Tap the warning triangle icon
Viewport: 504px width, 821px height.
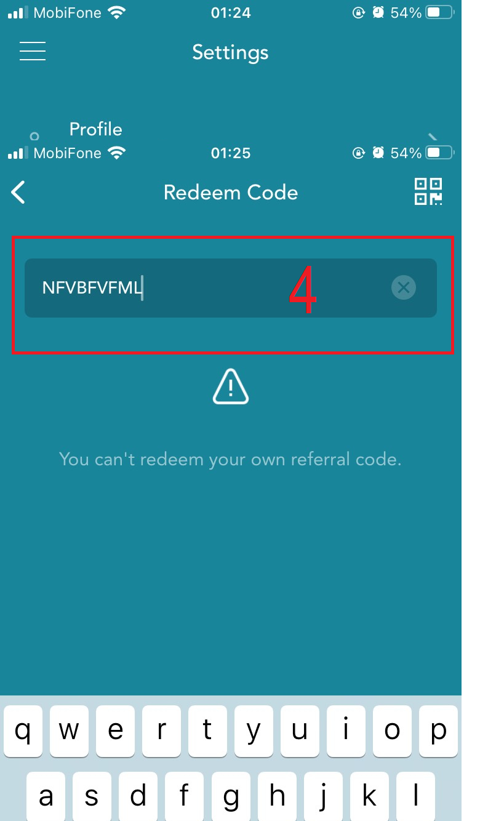pos(231,386)
